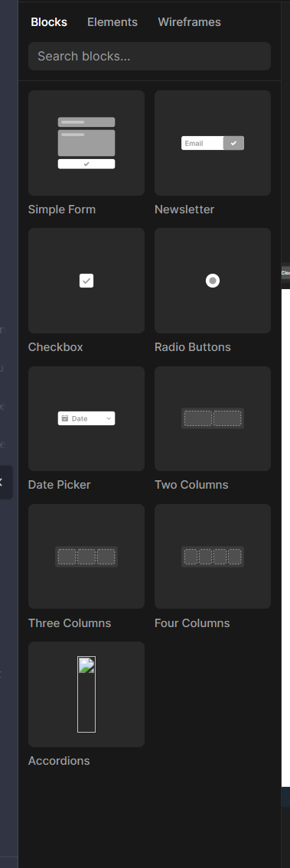290x868 pixels.
Task: Click the Accordions label text
Action: point(59,761)
